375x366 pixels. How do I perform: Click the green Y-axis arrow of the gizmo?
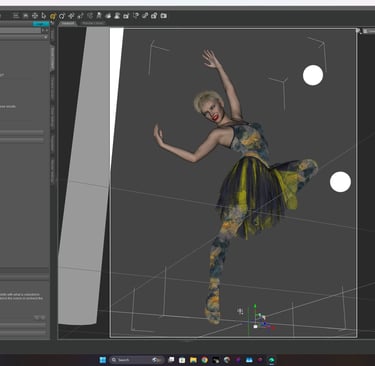(x=255, y=306)
